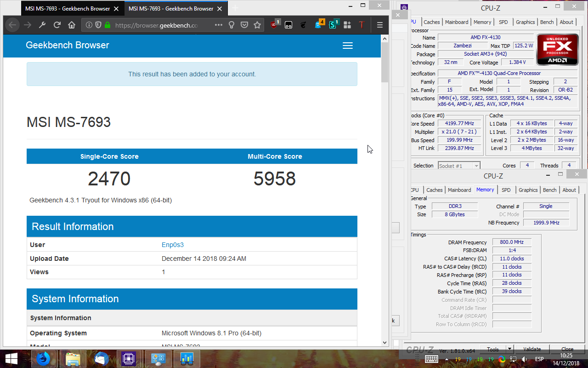Open Firefox from the taskbar
This screenshot has height=368, width=588.
click(43, 358)
